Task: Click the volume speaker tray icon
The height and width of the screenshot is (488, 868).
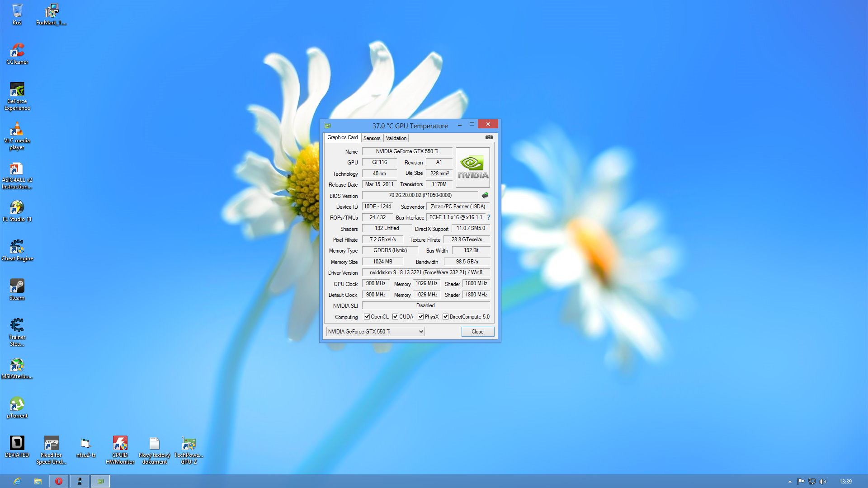Action: tap(823, 482)
